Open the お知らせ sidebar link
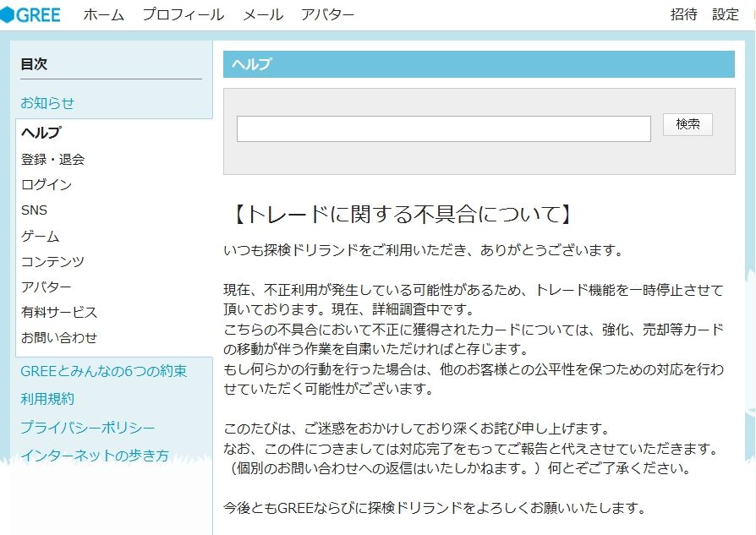 pyautogui.click(x=47, y=102)
